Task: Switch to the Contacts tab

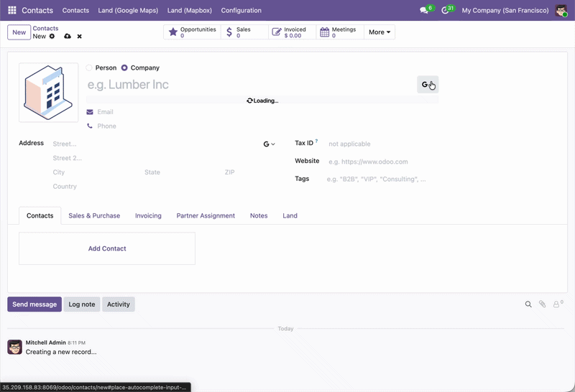Action: pyautogui.click(x=40, y=216)
